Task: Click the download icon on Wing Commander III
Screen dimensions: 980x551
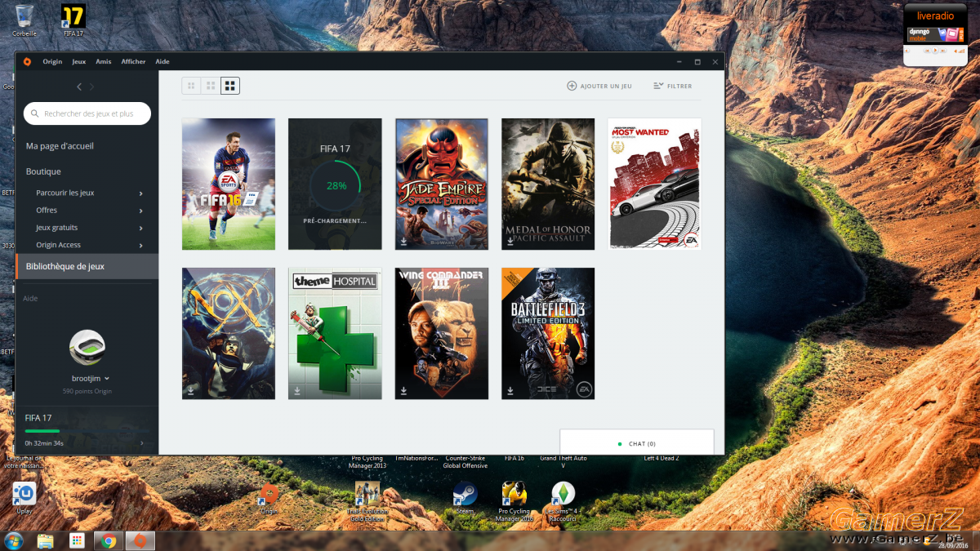Action: (x=403, y=391)
